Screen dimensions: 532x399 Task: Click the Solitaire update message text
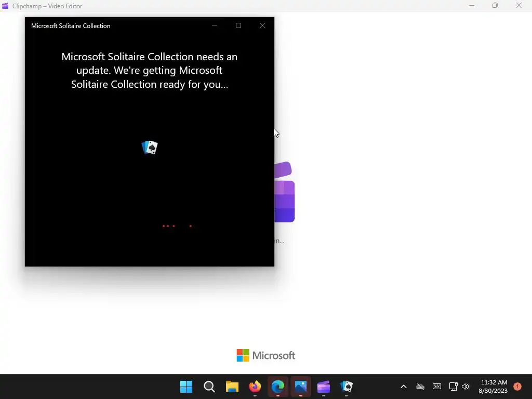[x=149, y=70]
